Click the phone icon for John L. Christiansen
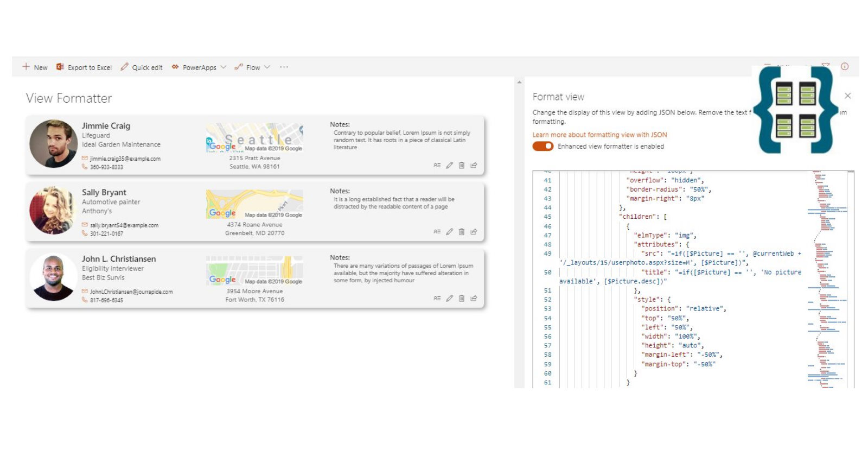This screenshot has width=868, height=456. coord(85,300)
